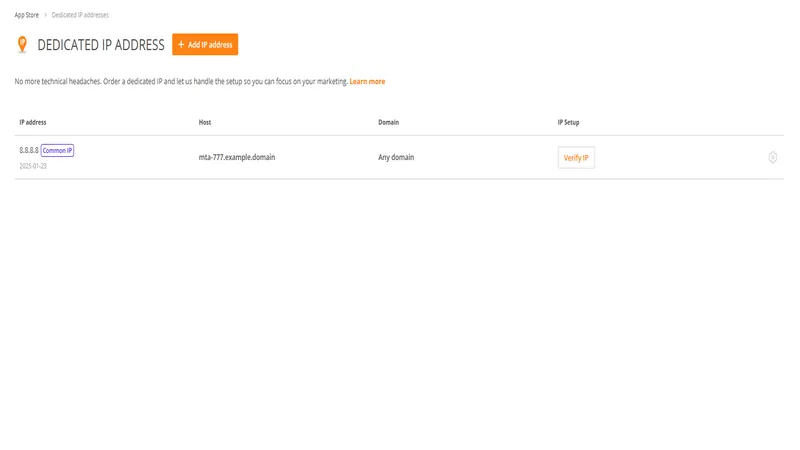Click the Verify IP button
This screenshot has height=450, width=800.
pos(576,158)
